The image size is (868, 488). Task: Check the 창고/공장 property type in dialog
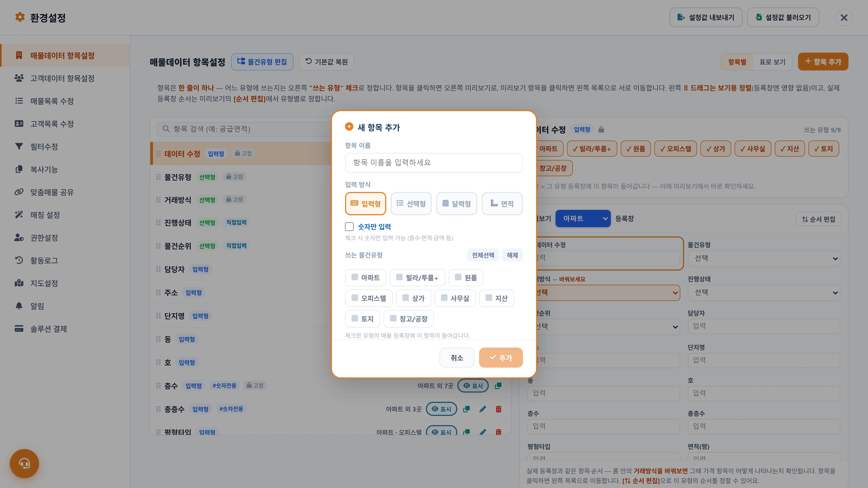[408, 319]
